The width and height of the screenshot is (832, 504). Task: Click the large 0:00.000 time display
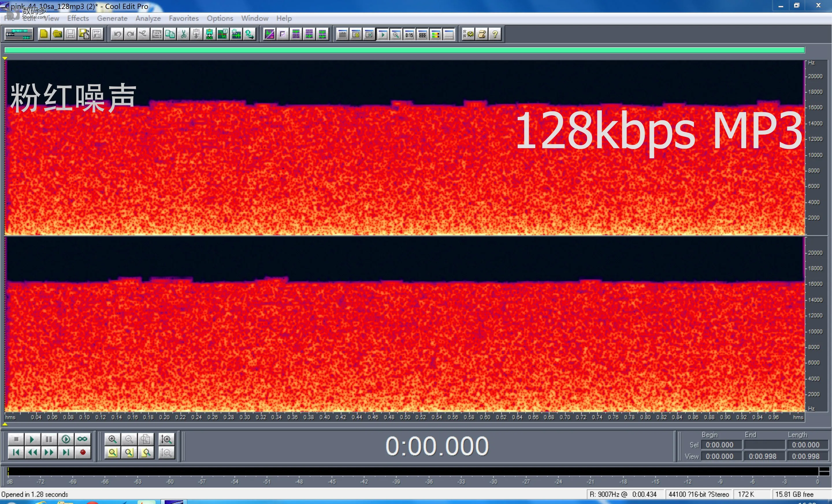437,446
